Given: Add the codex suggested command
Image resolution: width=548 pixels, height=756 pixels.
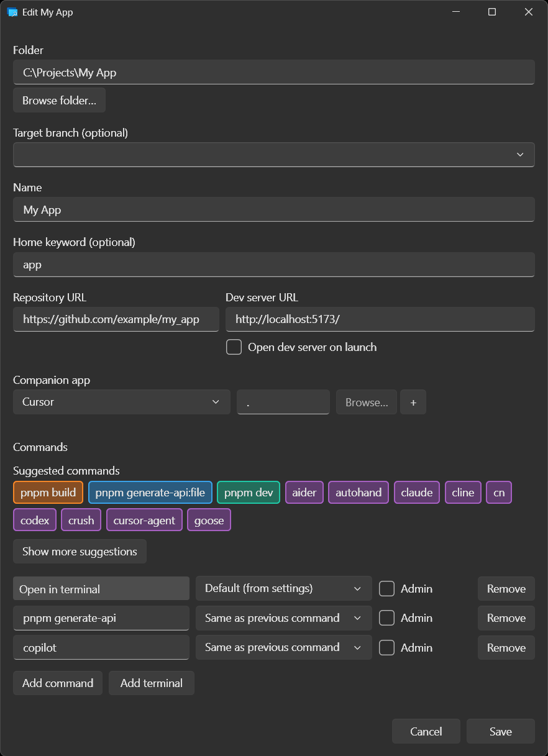Looking at the screenshot, I should 35,520.
